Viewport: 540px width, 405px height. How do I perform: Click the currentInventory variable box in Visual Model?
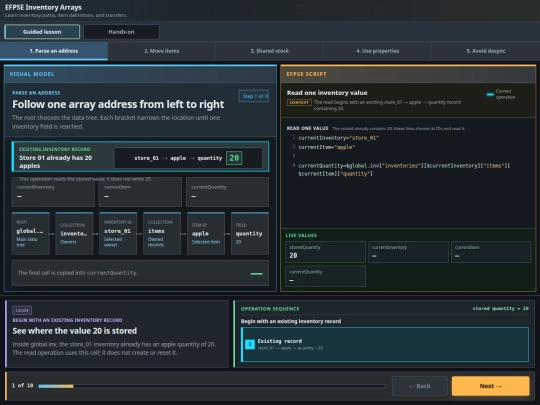pos(53,192)
